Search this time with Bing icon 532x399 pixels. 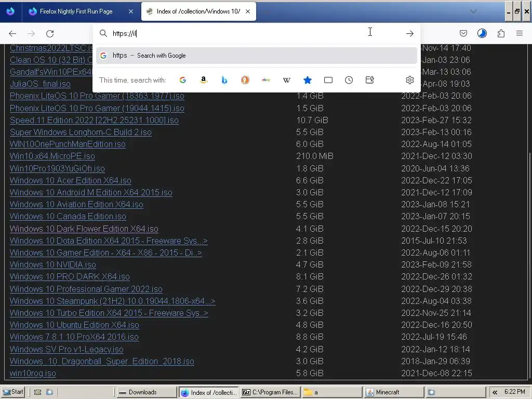pyautogui.click(x=224, y=80)
